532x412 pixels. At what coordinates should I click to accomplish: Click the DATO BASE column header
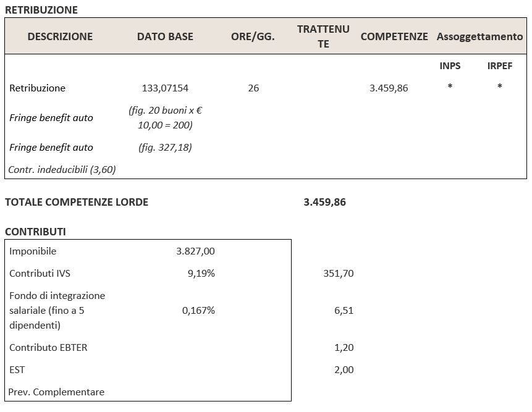click(x=165, y=36)
